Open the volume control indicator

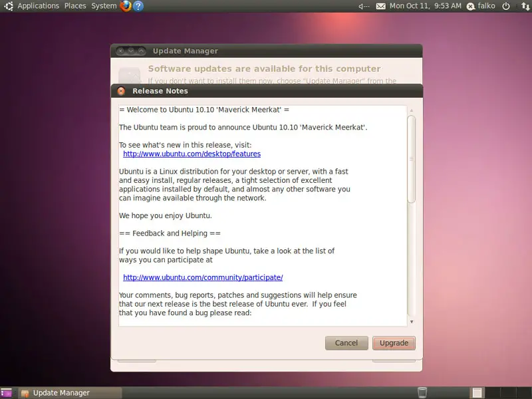click(364, 6)
